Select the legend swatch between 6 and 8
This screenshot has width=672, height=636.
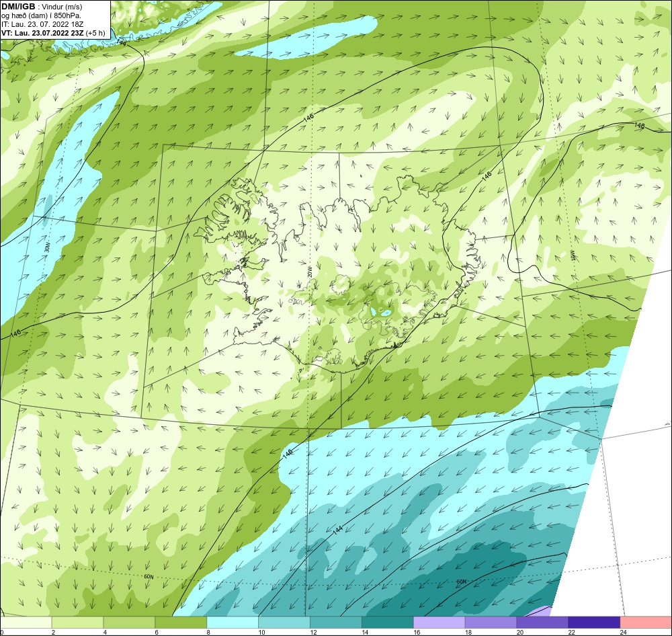pyautogui.click(x=181, y=623)
